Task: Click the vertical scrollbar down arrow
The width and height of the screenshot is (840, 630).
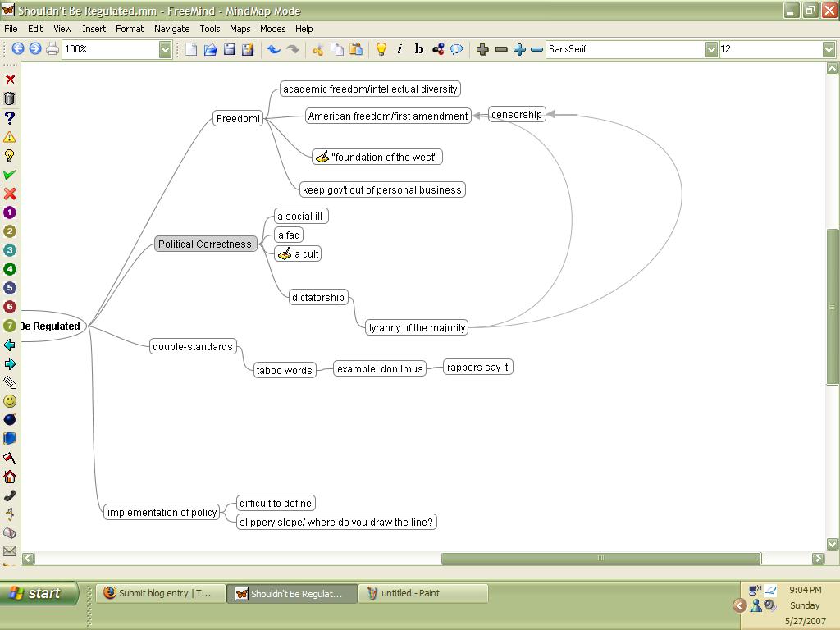Action: click(x=832, y=544)
